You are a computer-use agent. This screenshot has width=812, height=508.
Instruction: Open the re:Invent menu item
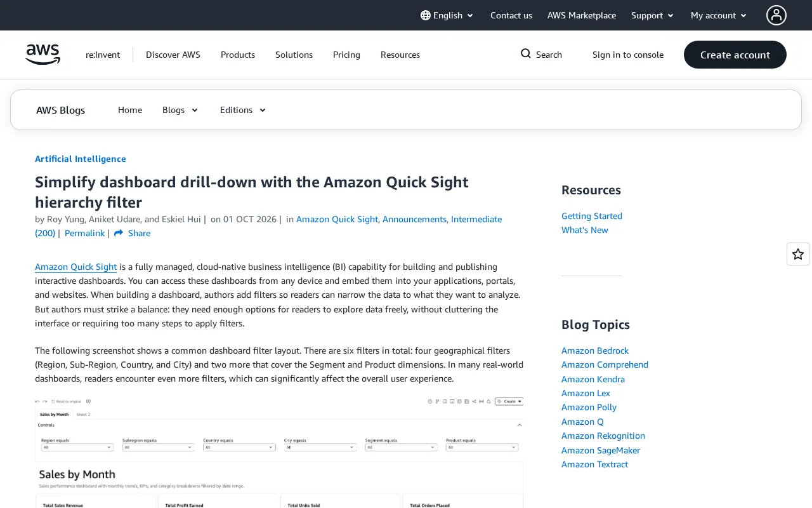[103, 55]
